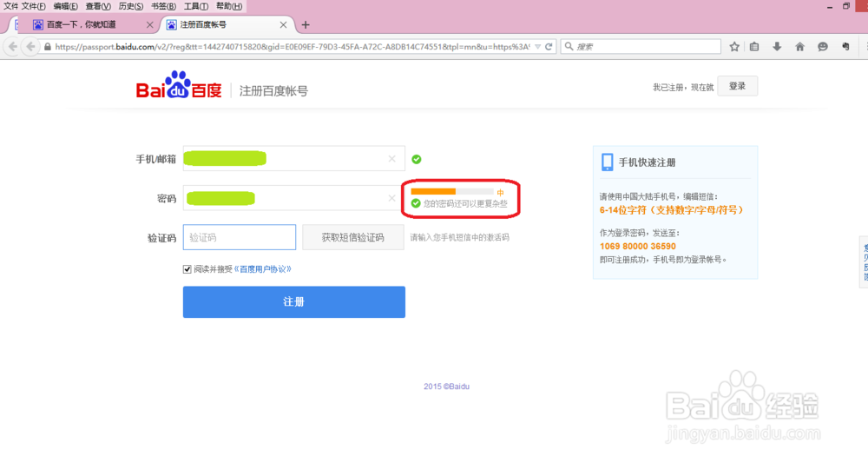Viewport: 868px width, 463px height.
Task: Click the password strength bar
Action: 452,192
